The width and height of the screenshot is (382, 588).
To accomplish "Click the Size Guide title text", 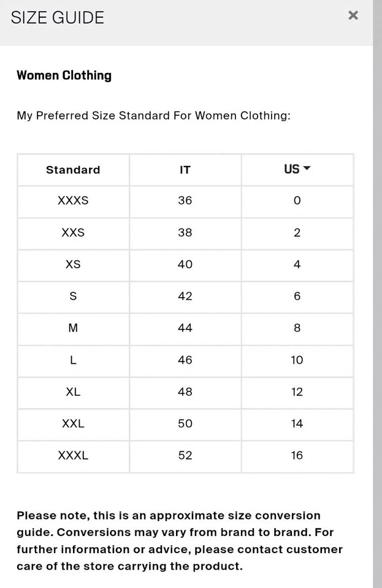I will pyautogui.click(x=58, y=18).
